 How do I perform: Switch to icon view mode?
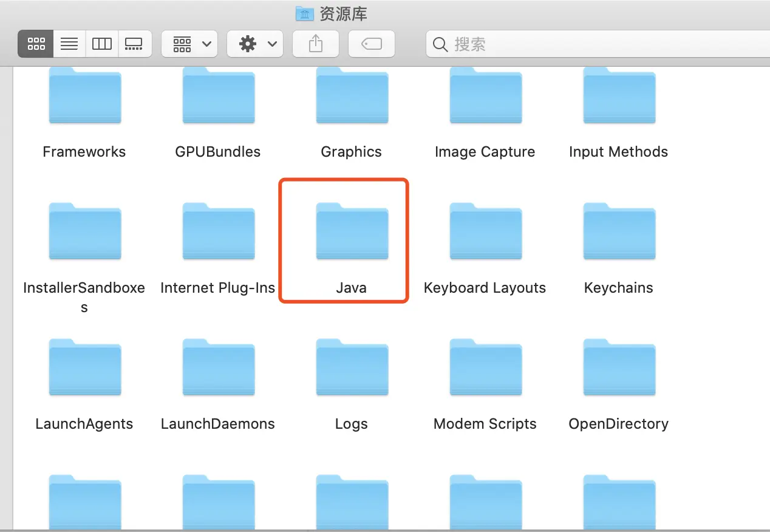click(36, 44)
